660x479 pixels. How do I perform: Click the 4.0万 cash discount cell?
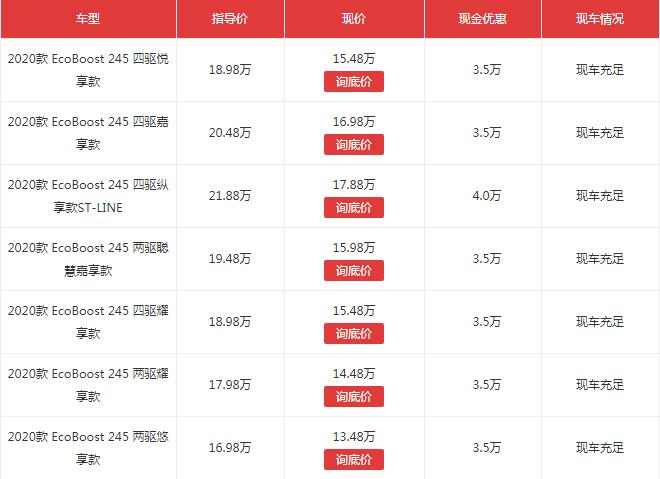[487, 196]
